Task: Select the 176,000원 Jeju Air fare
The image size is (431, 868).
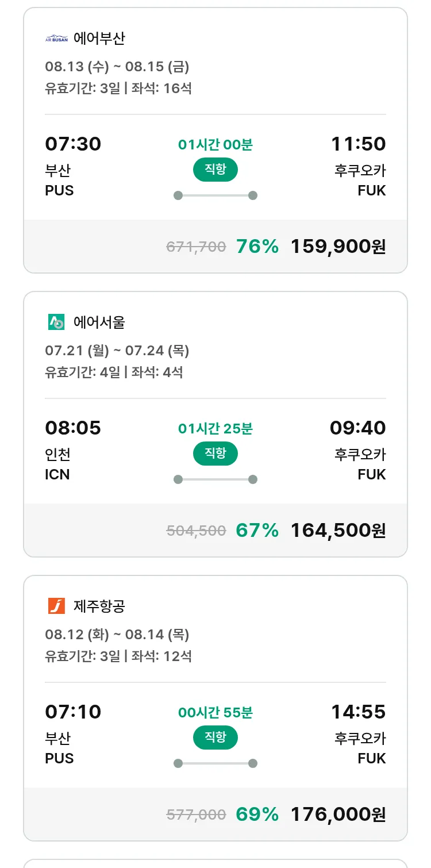Action: click(x=338, y=815)
